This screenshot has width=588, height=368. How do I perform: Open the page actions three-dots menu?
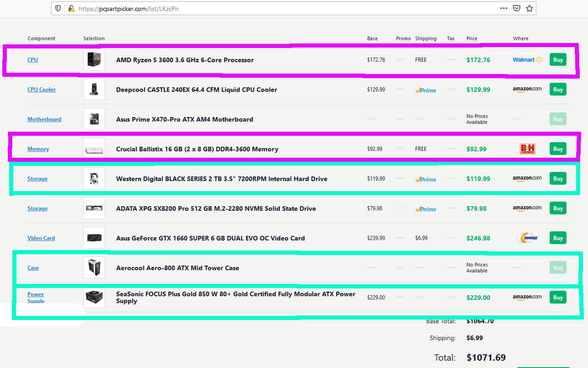click(504, 8)
